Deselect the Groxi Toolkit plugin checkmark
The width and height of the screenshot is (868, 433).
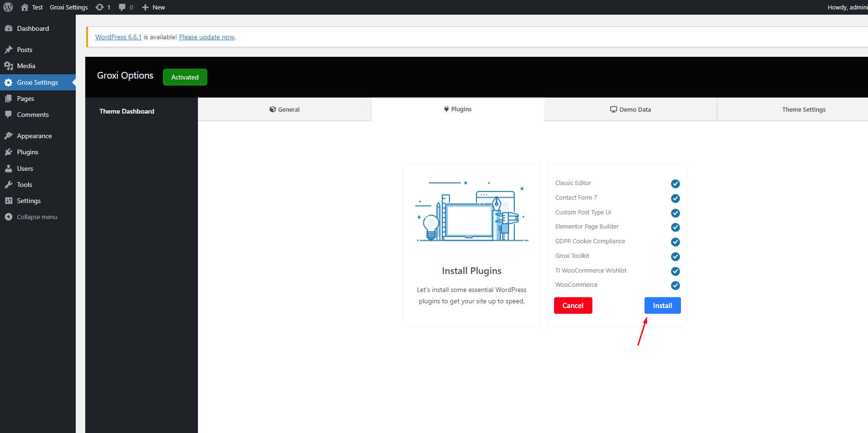[675, 256]
